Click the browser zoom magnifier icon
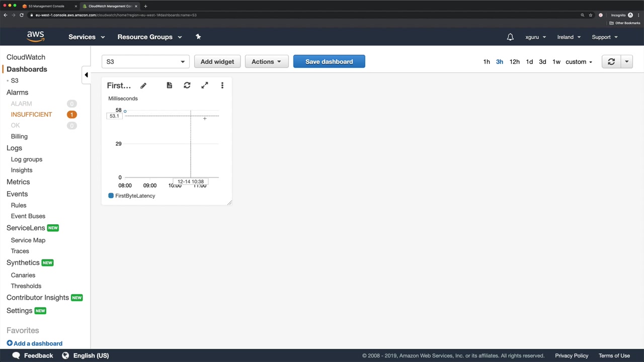Viewport: 644px width, 362px height. pyautogui.click(x=583, y=15)
